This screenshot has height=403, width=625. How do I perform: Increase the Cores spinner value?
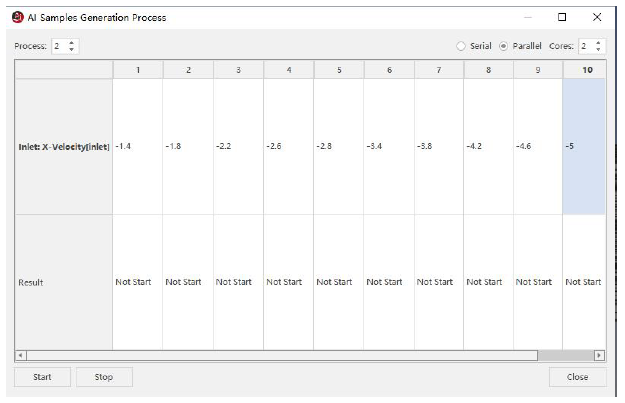click(x=599, y=43)
